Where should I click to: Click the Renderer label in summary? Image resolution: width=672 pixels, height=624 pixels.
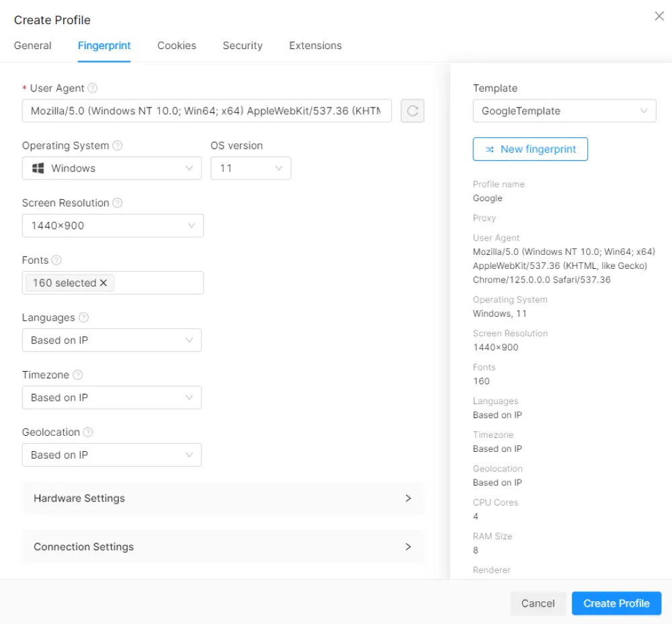coord(492,570)
